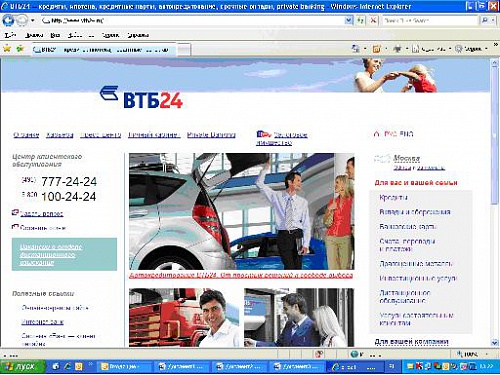
Task: Click the Live Search input box
Action: point(430,20)
